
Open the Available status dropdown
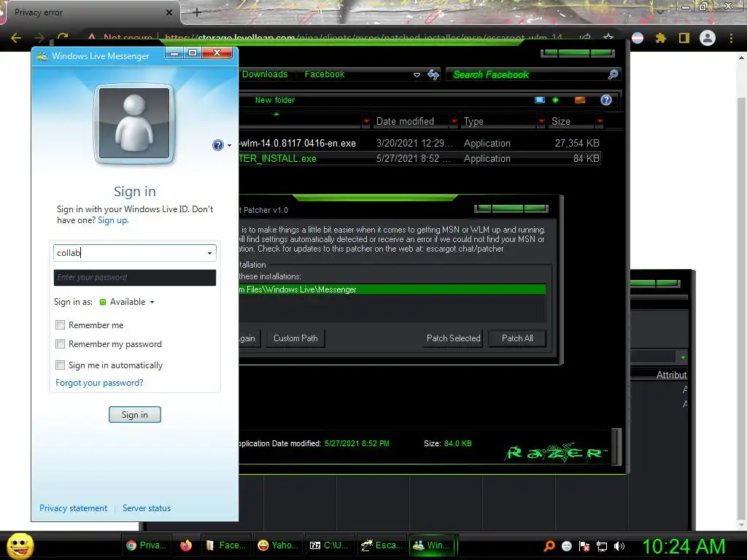point(127,302)
